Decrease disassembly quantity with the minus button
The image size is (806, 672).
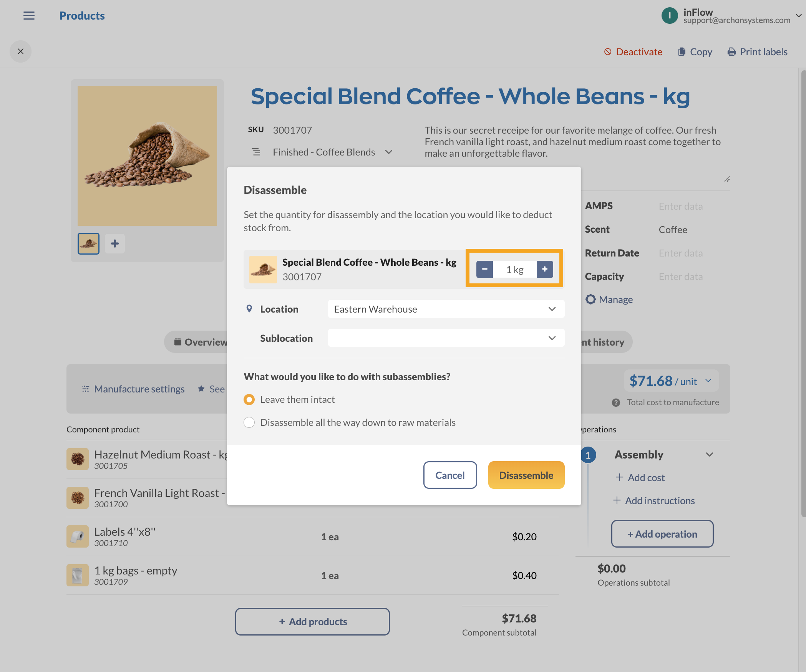point(484,269)
